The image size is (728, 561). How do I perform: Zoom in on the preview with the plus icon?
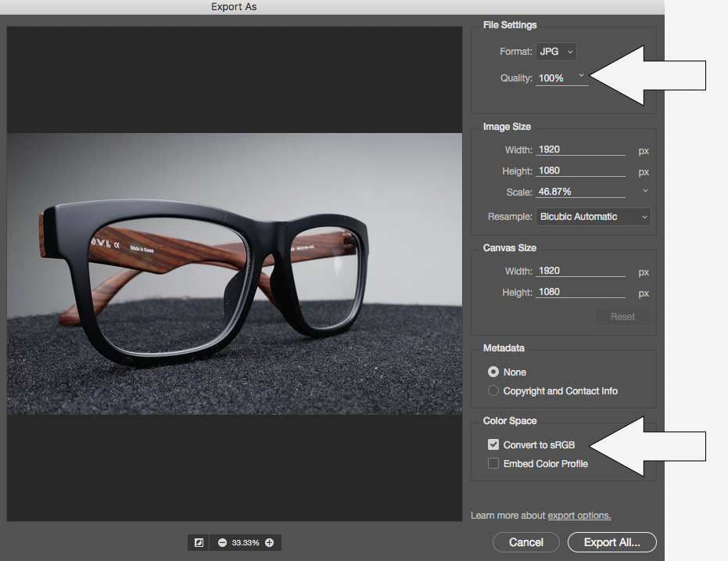click(x=268, y=541)
